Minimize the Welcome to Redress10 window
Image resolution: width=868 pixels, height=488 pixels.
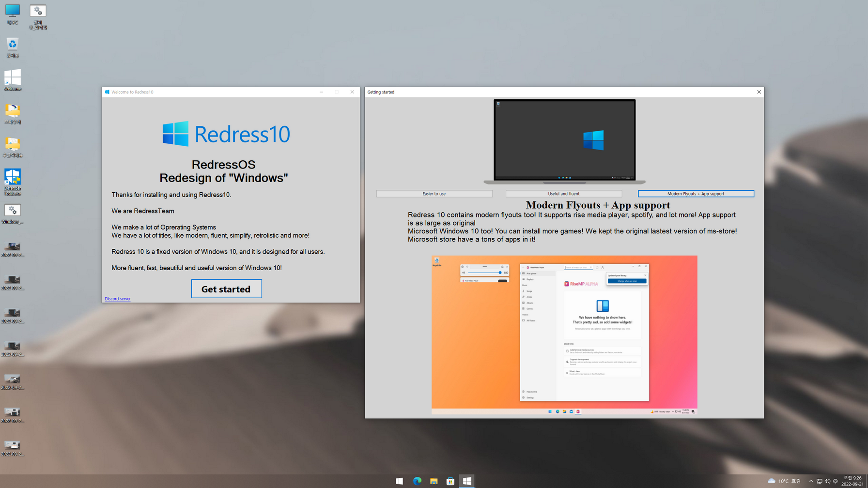(321, 92)
